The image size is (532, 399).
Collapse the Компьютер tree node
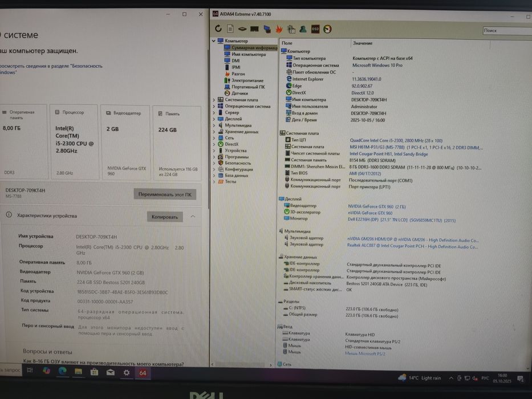coord(214,40)
